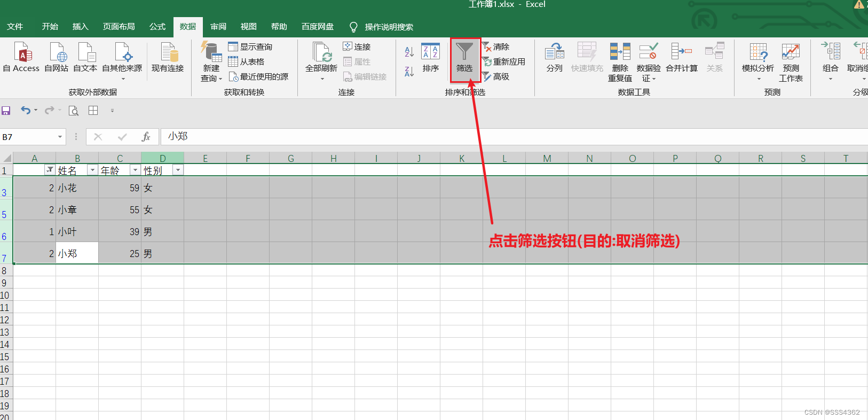Open the File (文件) tab
Image resolution: width=868 pixels, height=420 pixels.
coord(15,27)
